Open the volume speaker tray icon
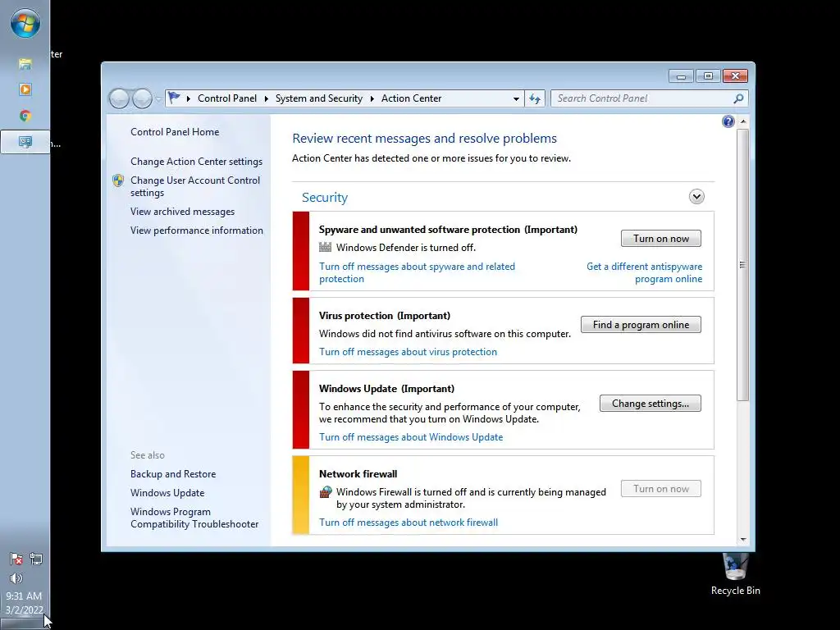This screenshot has width=840, height=630. (x=16, y=578)
